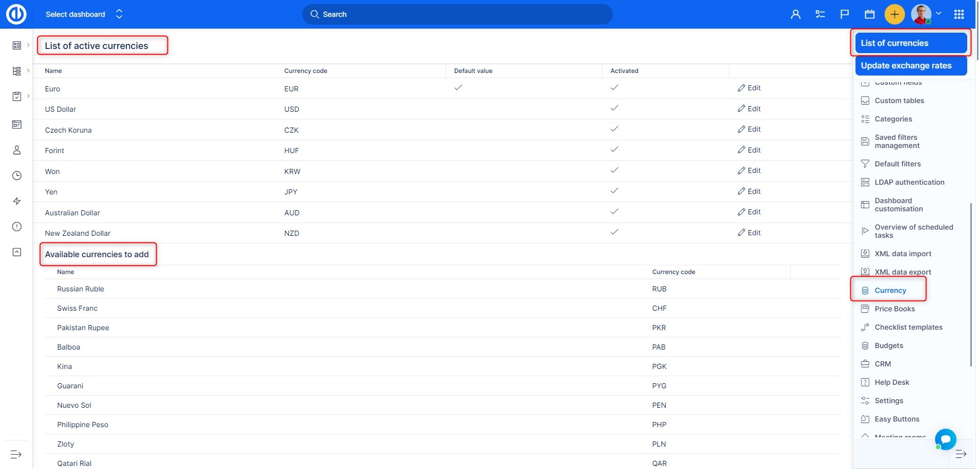Edit the US Dollar currency
The width and height of the screenshot is (980, 469).
point(749,109)
